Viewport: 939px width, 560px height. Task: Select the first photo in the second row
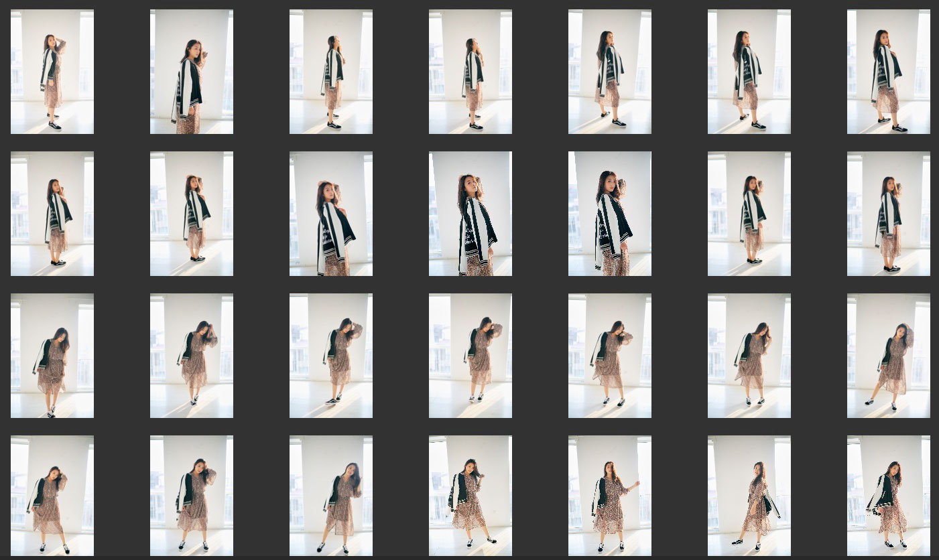tap(52, 214)
